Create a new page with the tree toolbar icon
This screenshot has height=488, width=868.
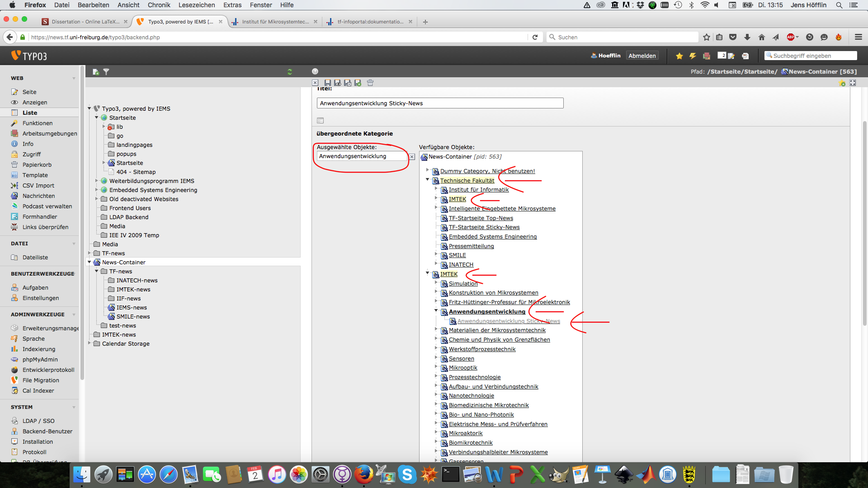pos(95,72)
